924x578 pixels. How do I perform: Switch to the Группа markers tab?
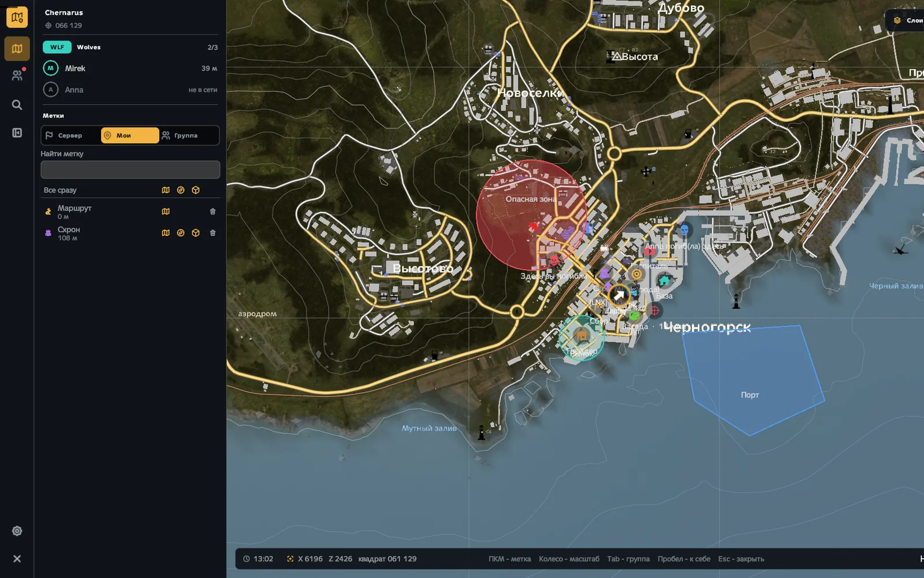[188, 135]
